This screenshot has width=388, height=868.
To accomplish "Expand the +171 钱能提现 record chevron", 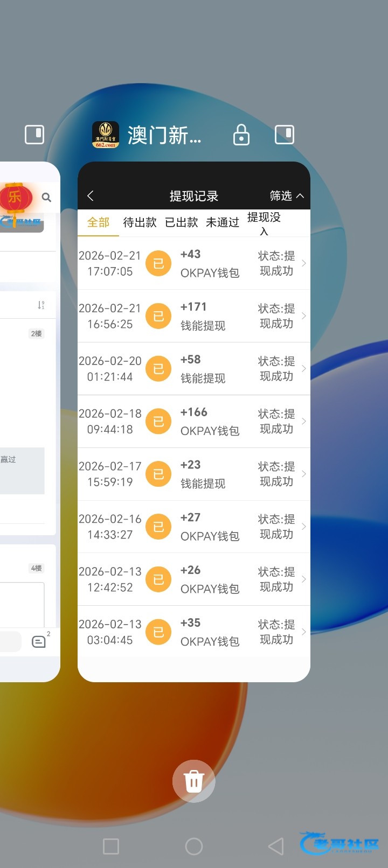I will coord(304,316).
